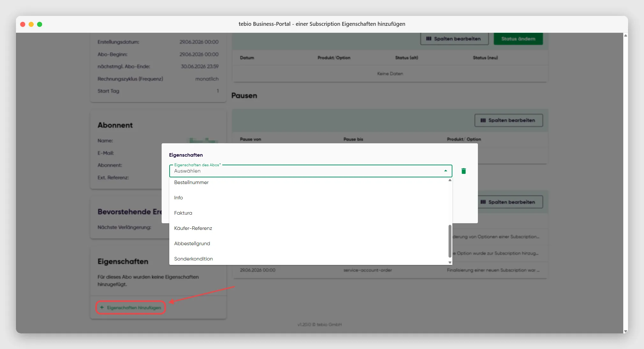Click the Status ändern button
644x349 pixels.
pyautogui.click(x=518, y=39)
